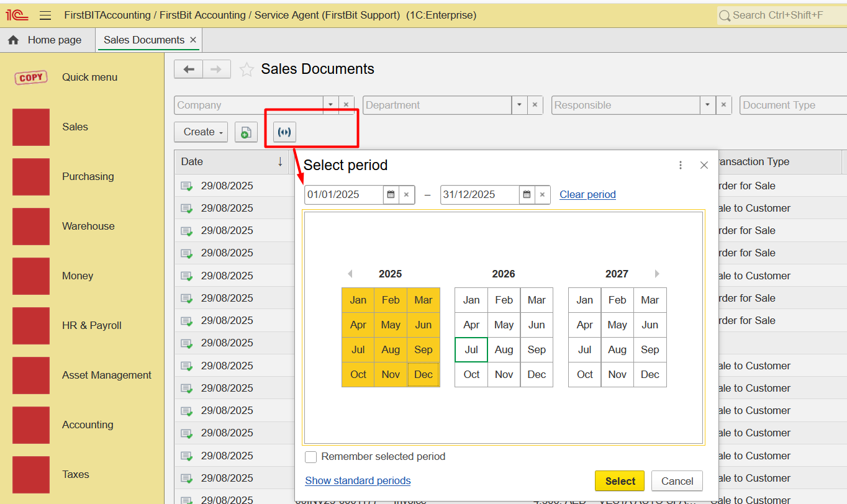Click the search magnifier icon
This screenshot has width=847, height=504.
coord(725,16)
